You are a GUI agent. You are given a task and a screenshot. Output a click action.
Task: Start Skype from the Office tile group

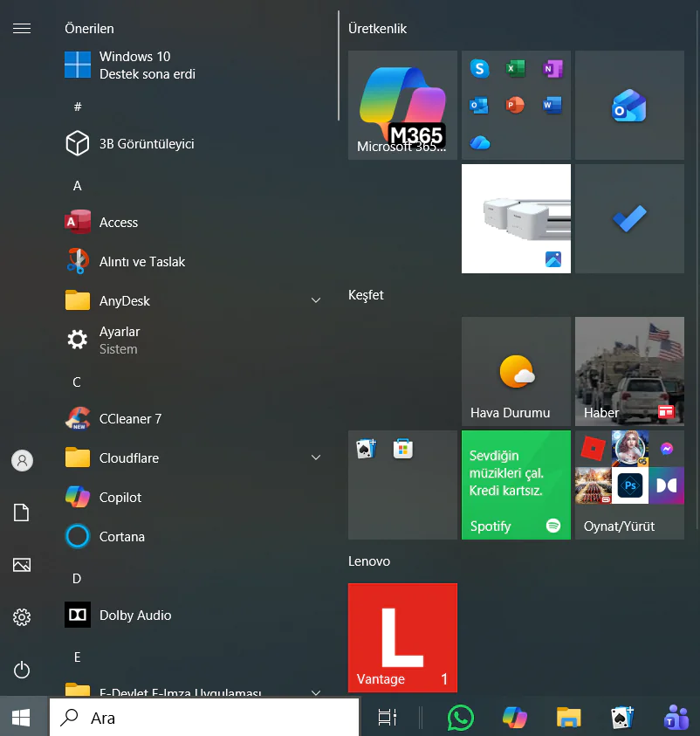tap(479, 68)
